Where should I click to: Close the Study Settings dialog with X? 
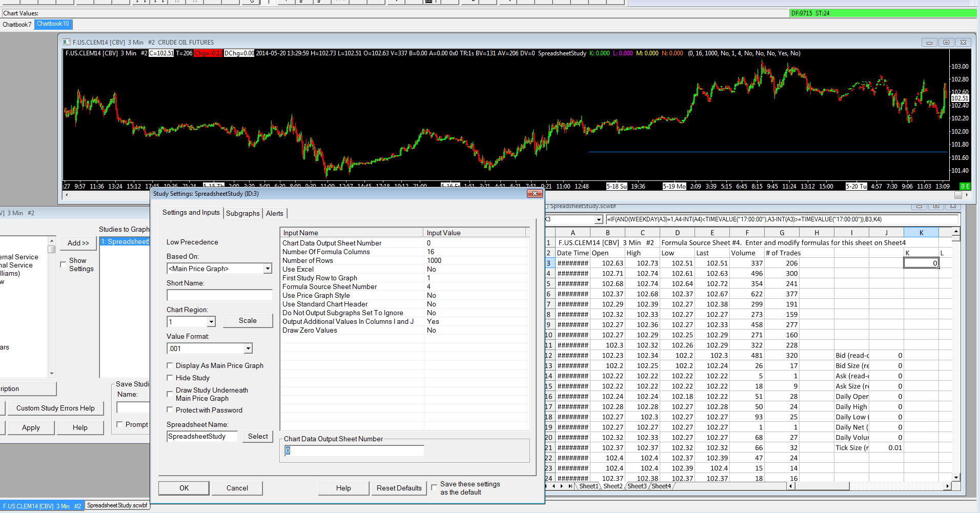(535, 193)
